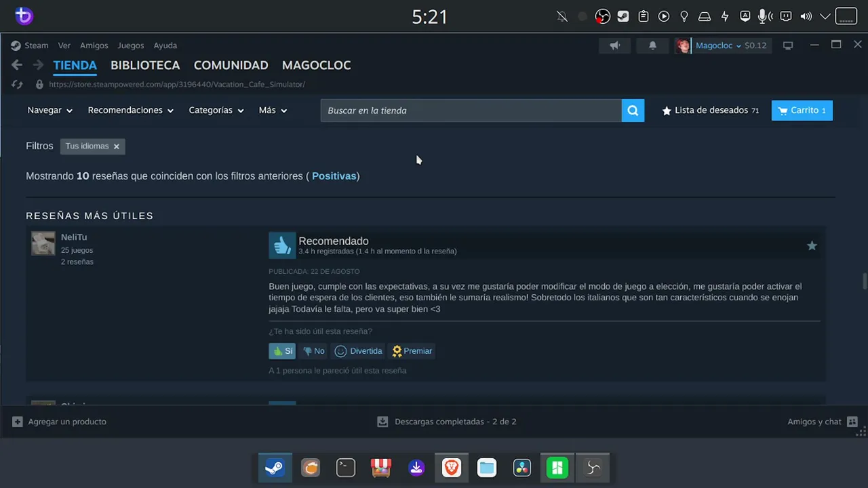Click the clock showing 5:21
This screenshot has width=868, height=488.
point(430,16)
